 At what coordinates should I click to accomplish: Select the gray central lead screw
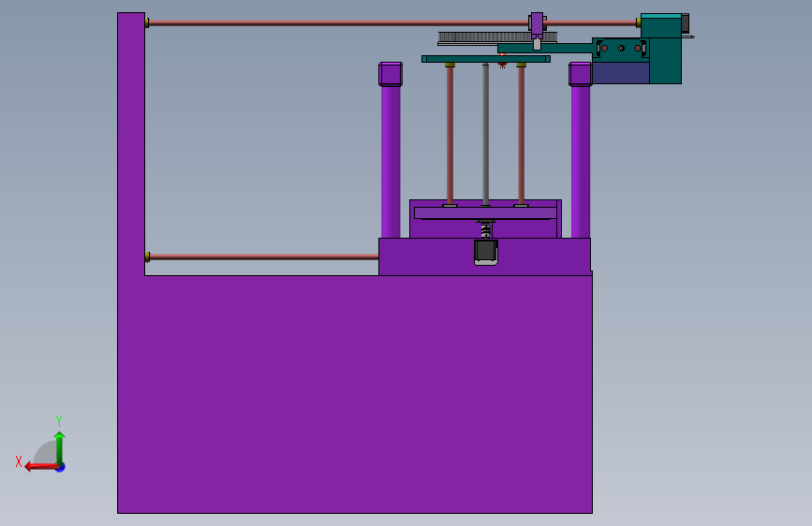point(486,135)
